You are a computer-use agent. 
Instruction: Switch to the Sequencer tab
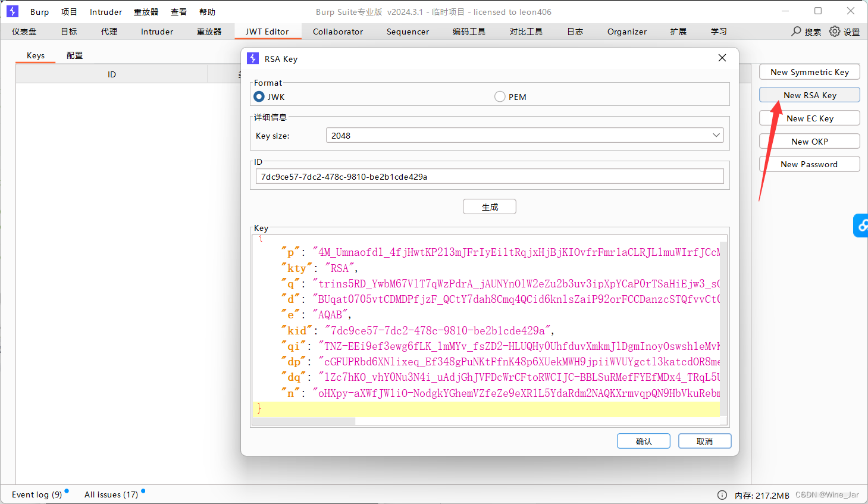(x=408, y=32)
